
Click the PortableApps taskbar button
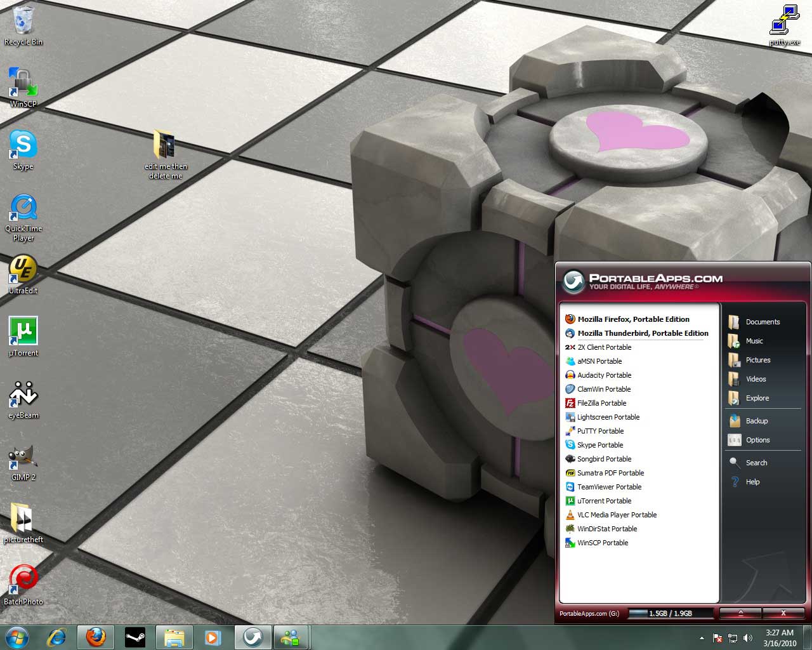click(253, 637)
